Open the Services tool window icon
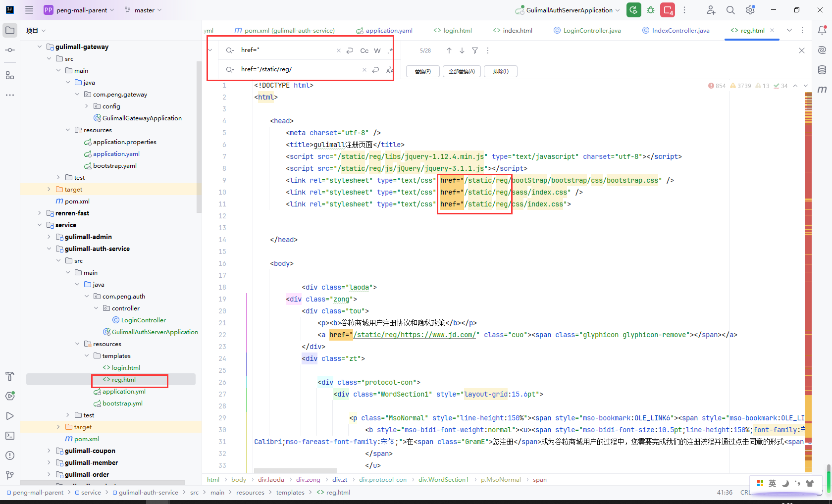 (10, 396)
